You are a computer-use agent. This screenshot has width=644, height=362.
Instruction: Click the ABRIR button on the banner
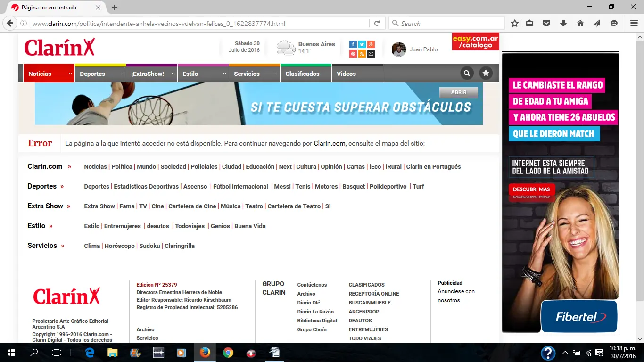click(x=459, y=92)
